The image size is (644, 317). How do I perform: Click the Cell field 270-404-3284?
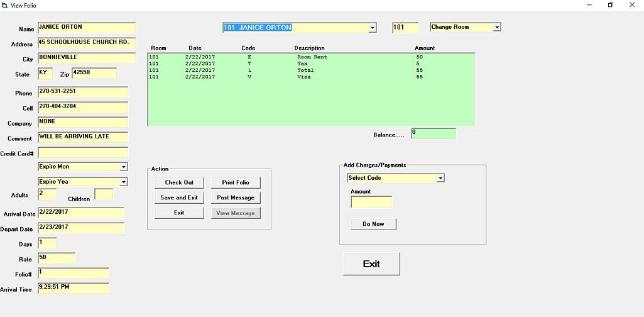(x=82, y=108)
